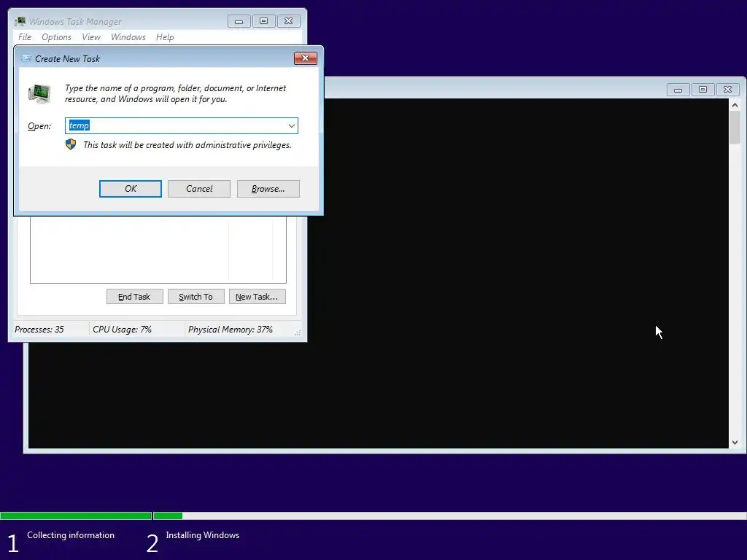Viewport: 747px width, 560px height.
Task: Minimize the black console window
Action: [x=678, y=90]
